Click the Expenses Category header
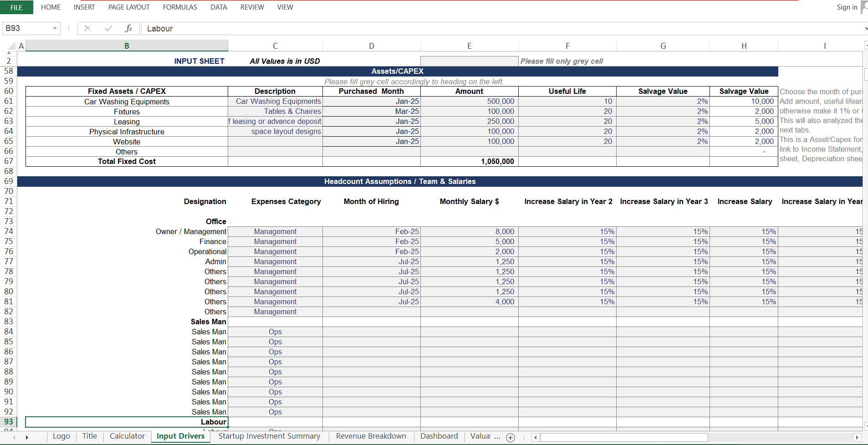Screen dimensions: 868x445 pos(275,201)
